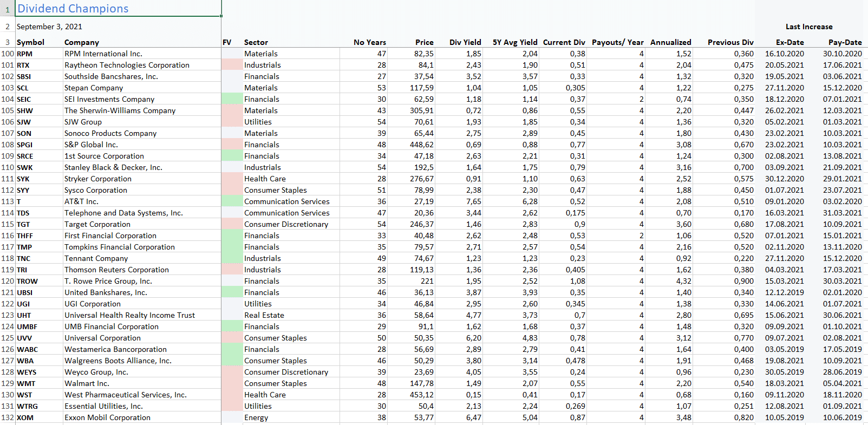868x425 pixels.
Task: Click the Last Increase heading cell
Action: pyautogui.click(x=808, y=27)
